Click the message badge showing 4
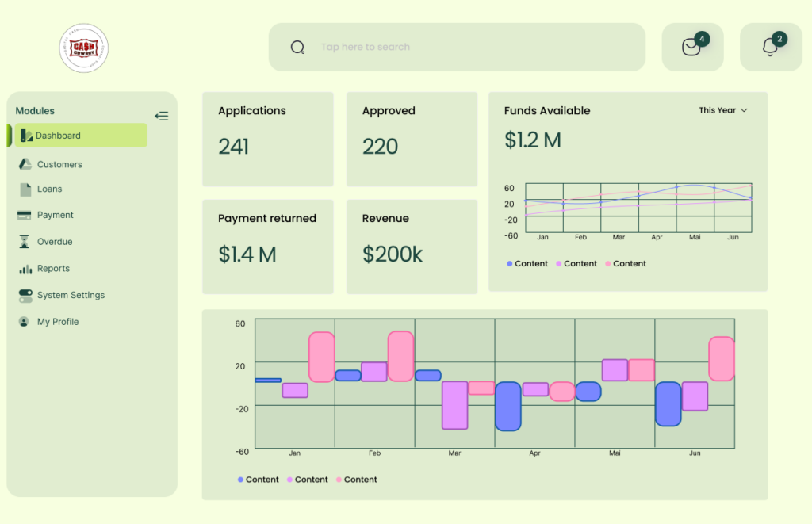The image size is (812, 524). [702, 39]
